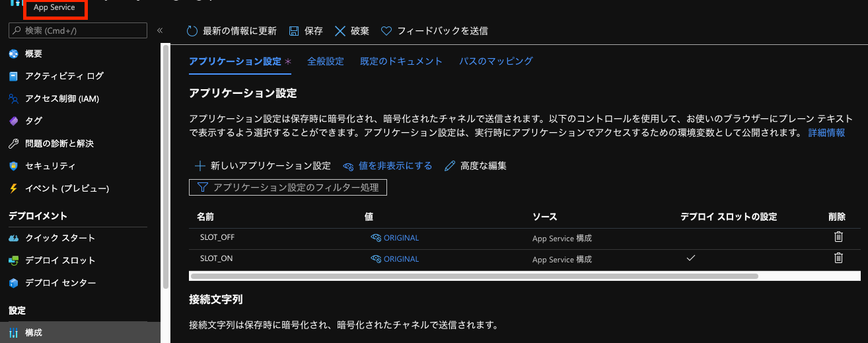868x343 pixels.
Task: Click the search field in the sidebar
Action: pos(78,30)
